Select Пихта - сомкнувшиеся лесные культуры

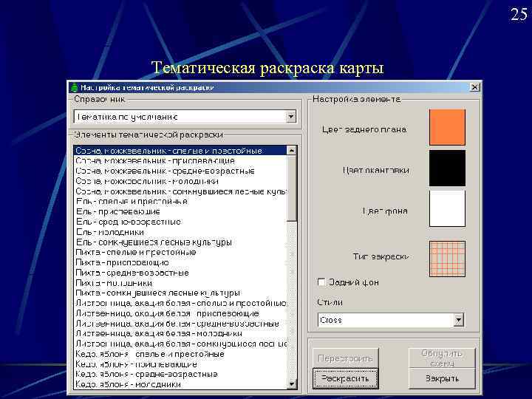(180, 293)
